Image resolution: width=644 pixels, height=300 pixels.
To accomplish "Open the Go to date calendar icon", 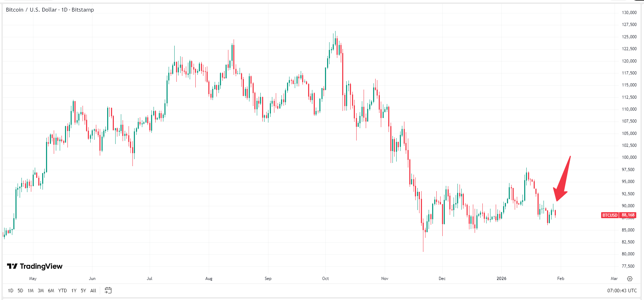I will pyautogui.click(x=108, y=291).
